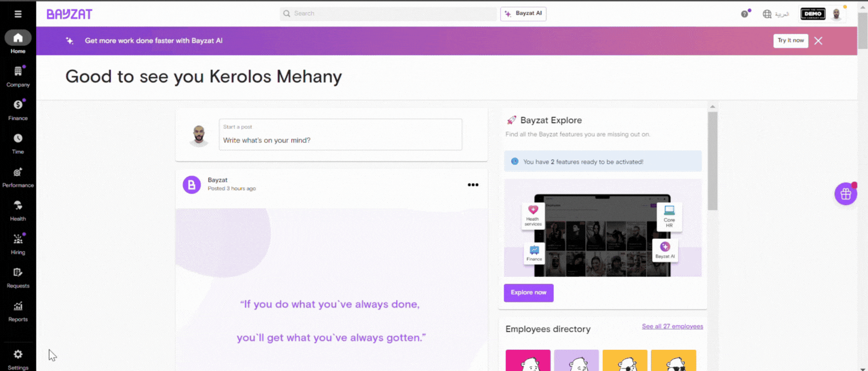Viewport: 868px width, 371px height.
Task: Click the DEMO company logo
Action: click(x=813, y=14)
